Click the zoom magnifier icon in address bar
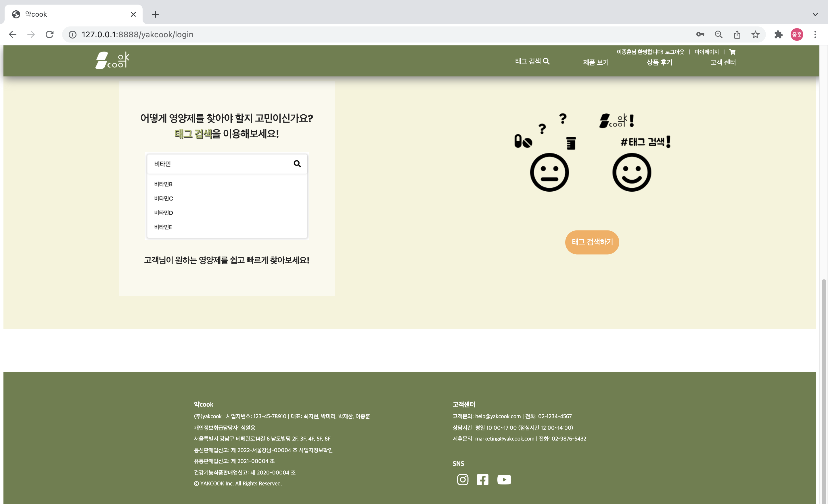 718,34
